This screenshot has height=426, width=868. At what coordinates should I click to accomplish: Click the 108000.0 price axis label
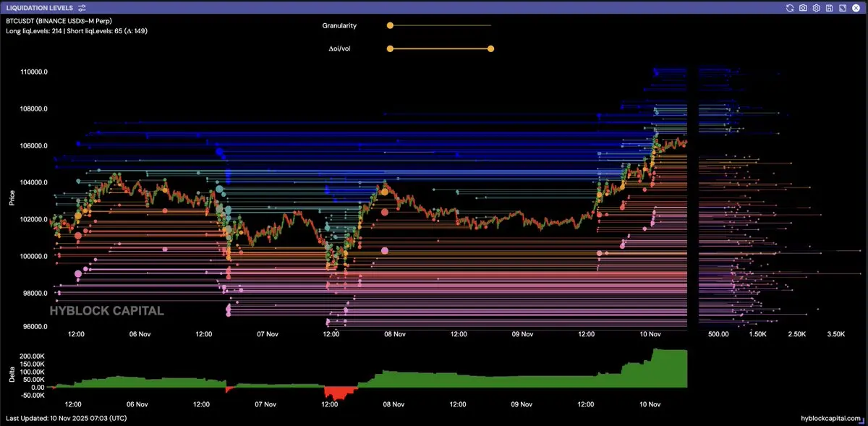[34, 109]
